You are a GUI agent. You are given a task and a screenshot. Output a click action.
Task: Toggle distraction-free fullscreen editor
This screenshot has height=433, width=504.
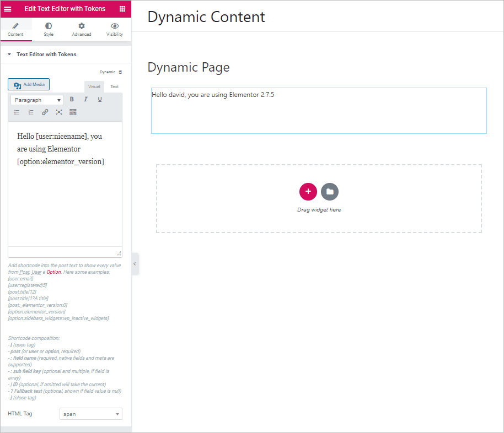pyautogui.click(x=59, y=112)
